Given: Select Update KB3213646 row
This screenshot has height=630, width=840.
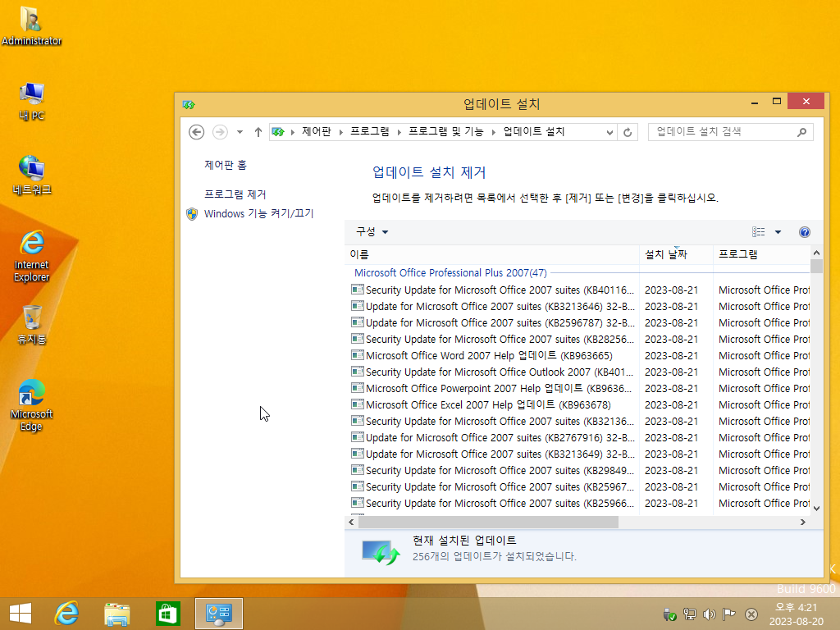Looking at the screenshot, I should [580, 307].
